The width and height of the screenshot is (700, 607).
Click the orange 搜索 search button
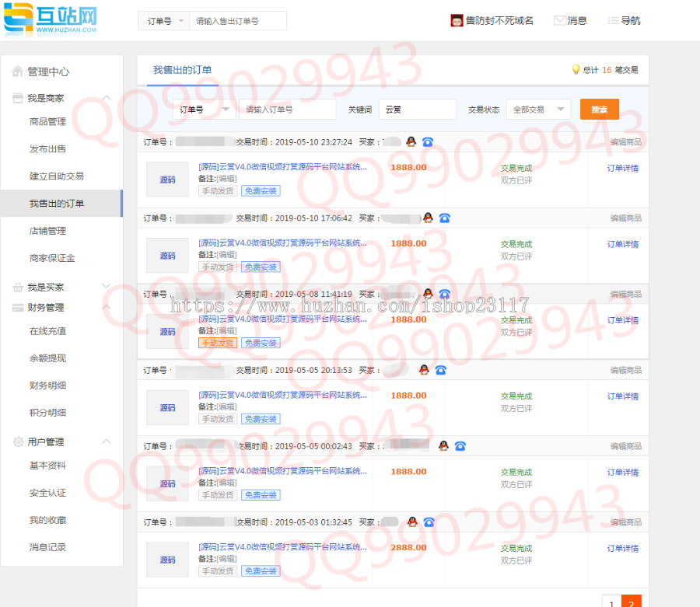coord(599,110)
